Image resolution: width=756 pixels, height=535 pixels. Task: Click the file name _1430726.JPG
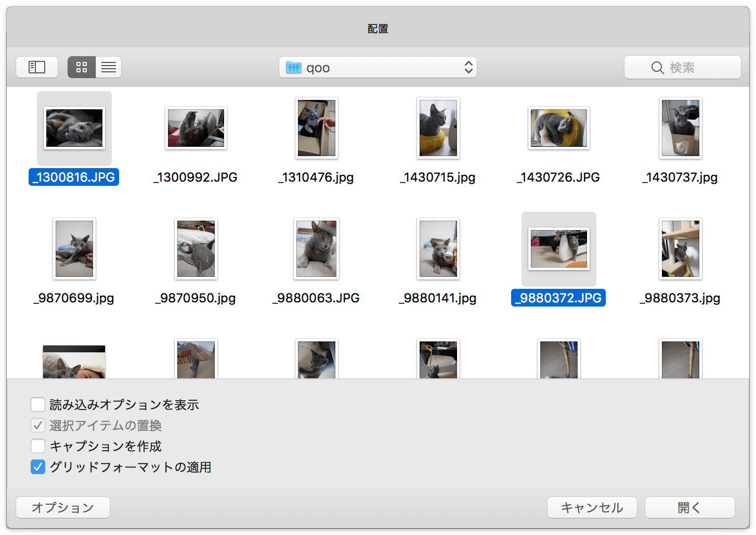pos(558,177)
